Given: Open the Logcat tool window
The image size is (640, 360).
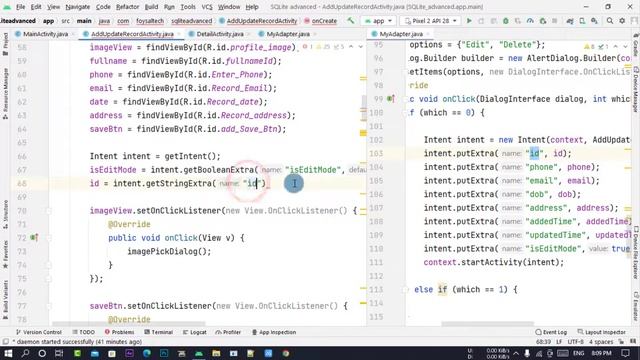Looking at the screenshot, I should [x=194, y=332].
